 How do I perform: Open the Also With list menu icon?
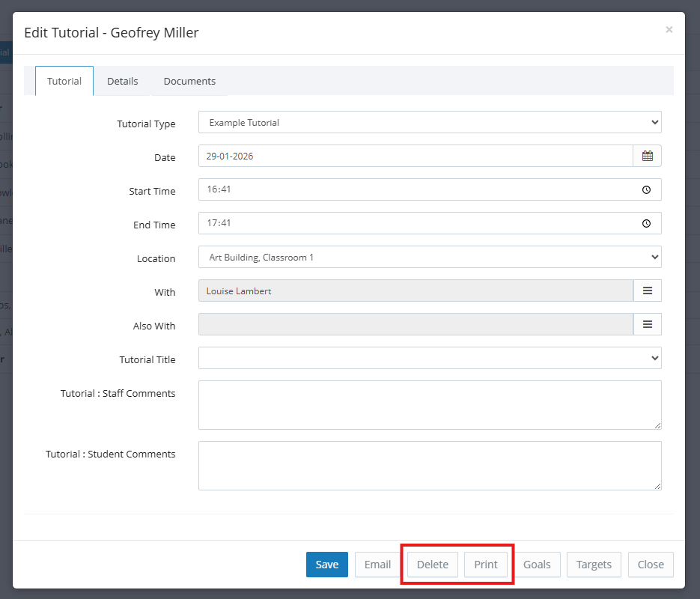click(x=647, y=324)
